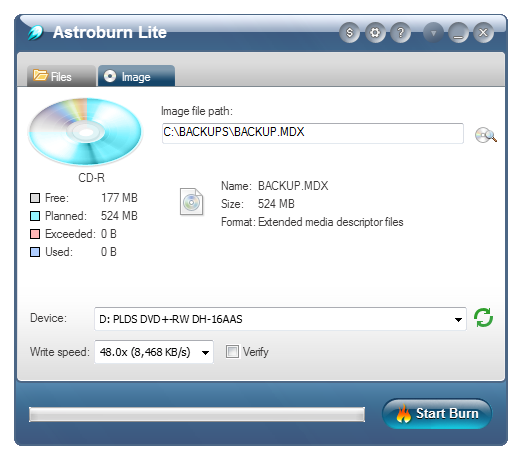526x464 pixels.
Task: Click the Planned cyan color swatch
Action: pyautogui.click(x=35, y=216)
